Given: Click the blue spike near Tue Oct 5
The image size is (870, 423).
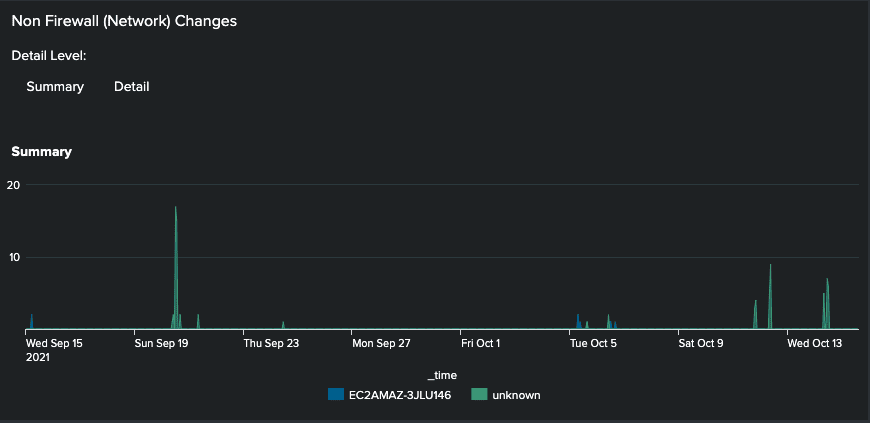Looking at the screenshot, I should [x=578, y=322].
